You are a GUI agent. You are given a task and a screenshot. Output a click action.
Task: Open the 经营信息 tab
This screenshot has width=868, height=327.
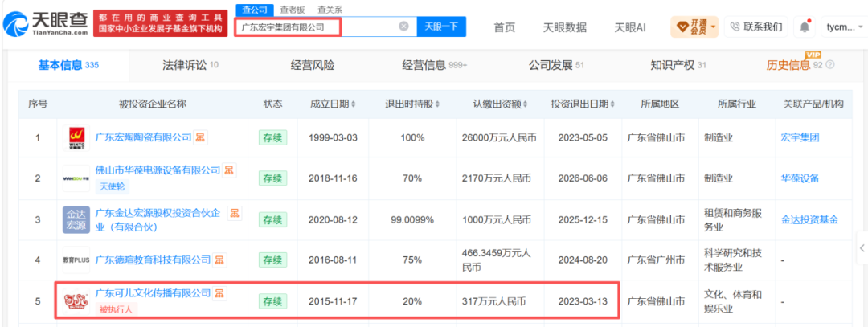(x=435, y=65)
